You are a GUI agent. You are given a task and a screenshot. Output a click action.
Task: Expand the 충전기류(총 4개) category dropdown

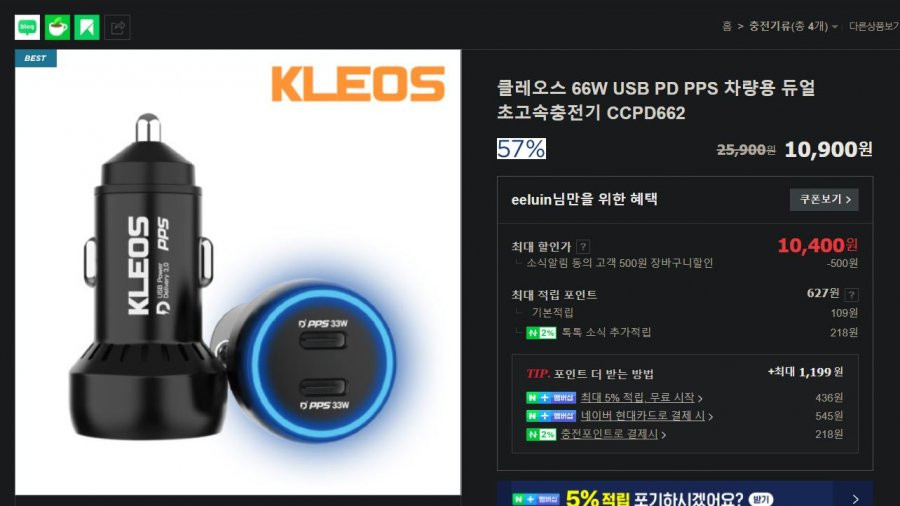coord(793,26)
